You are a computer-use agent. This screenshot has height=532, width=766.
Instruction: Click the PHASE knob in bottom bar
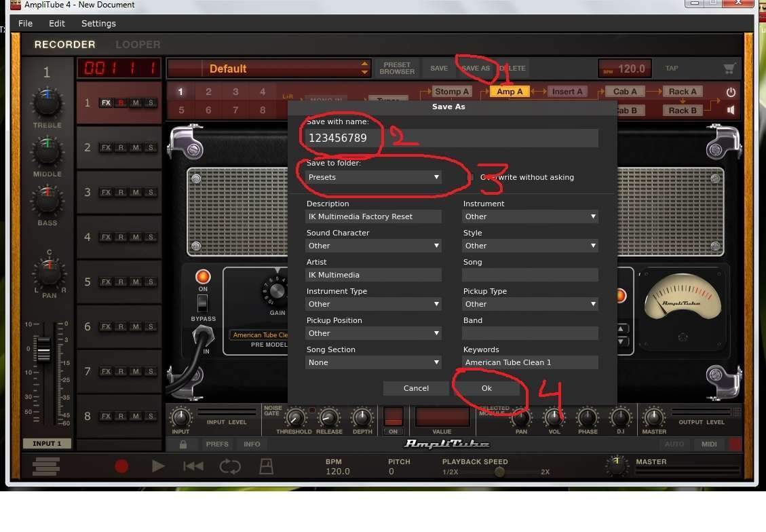pos(587,418)
